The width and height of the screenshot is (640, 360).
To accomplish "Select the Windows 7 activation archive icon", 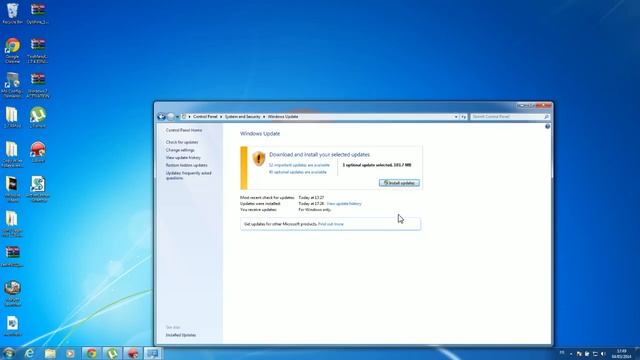I will 38,85.
